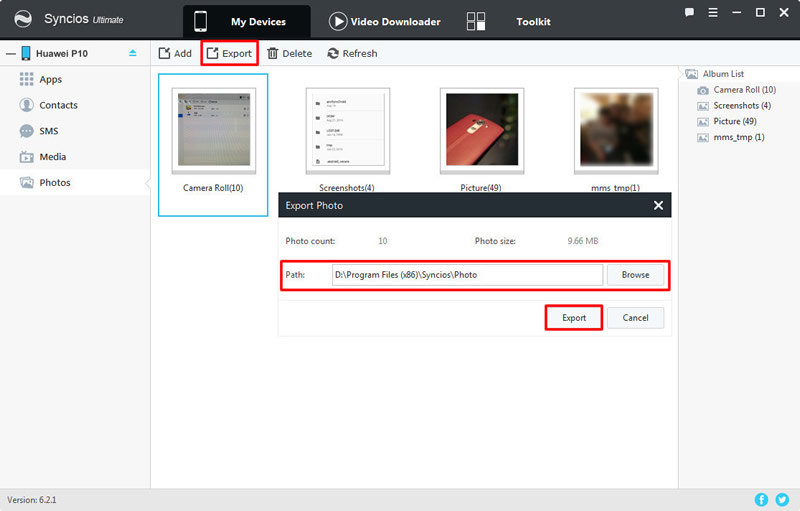Select Screenshots (4) in Album List
The width and height of the screenshot is (800, 511).
pos(742,106)
